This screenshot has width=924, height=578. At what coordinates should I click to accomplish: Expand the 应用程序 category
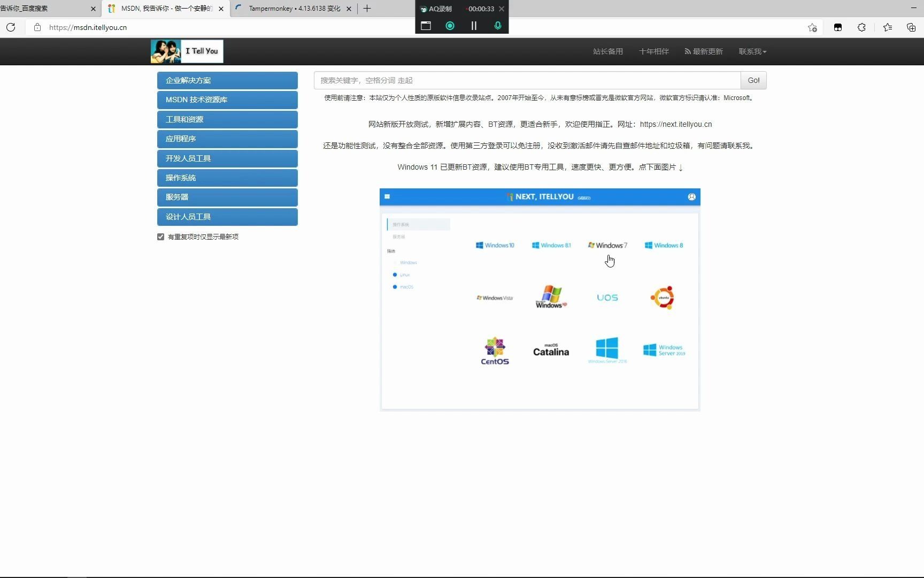227,139
